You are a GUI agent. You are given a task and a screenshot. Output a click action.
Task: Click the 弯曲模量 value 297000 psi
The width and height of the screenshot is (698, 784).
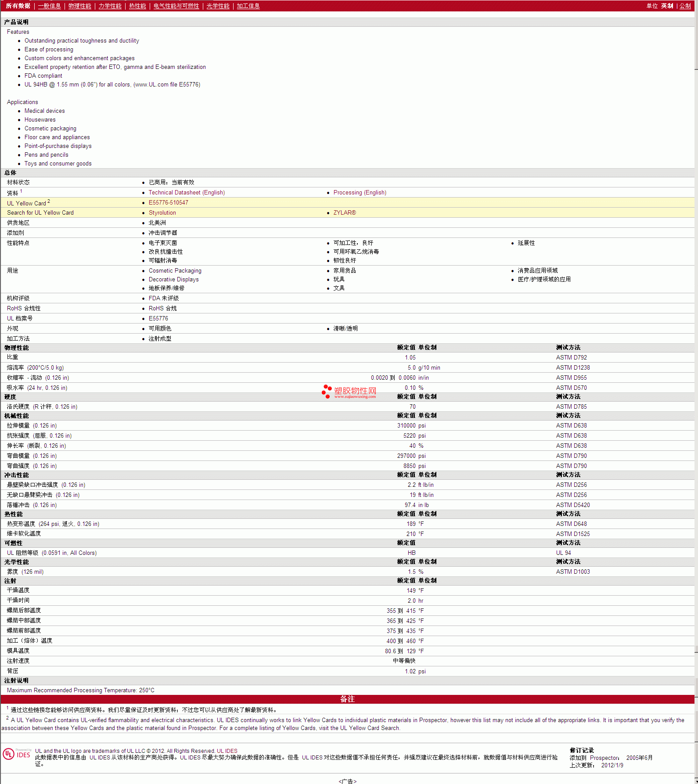pos(411,456)
